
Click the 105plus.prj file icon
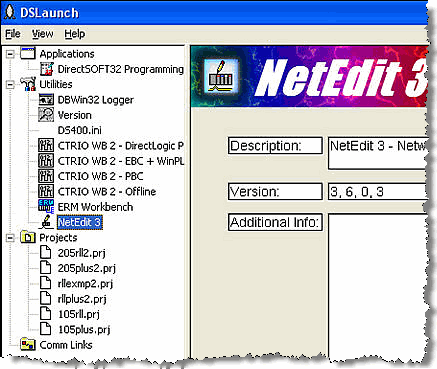46,329
